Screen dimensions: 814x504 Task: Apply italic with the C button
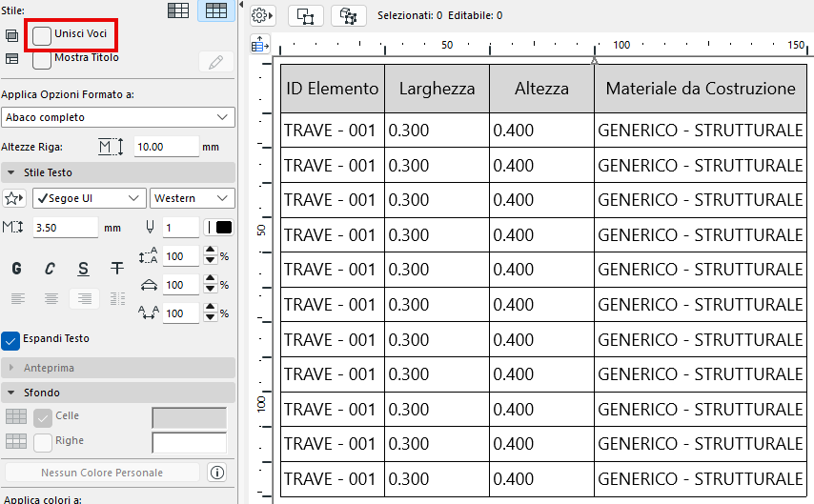point(50,269)
